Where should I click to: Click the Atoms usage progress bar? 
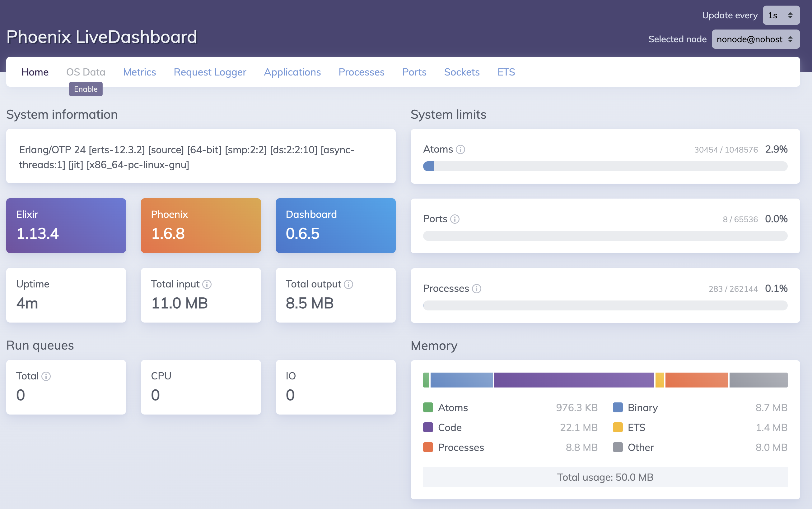[605, 166]
